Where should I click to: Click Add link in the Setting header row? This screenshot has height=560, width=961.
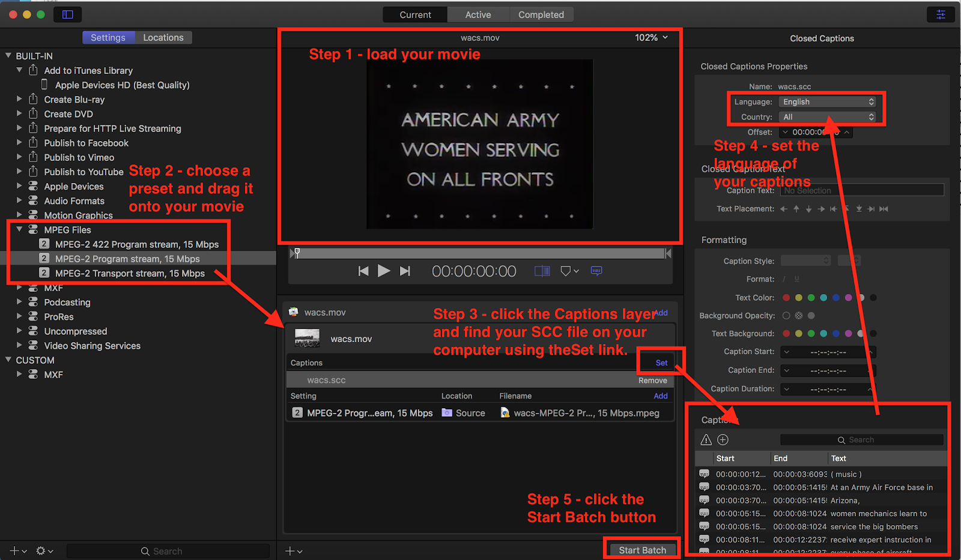[x=661, y=396]
